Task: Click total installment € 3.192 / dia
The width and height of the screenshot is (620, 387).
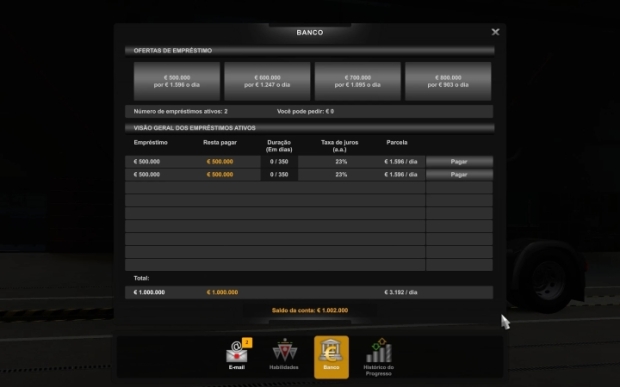Action: (401, 293)
